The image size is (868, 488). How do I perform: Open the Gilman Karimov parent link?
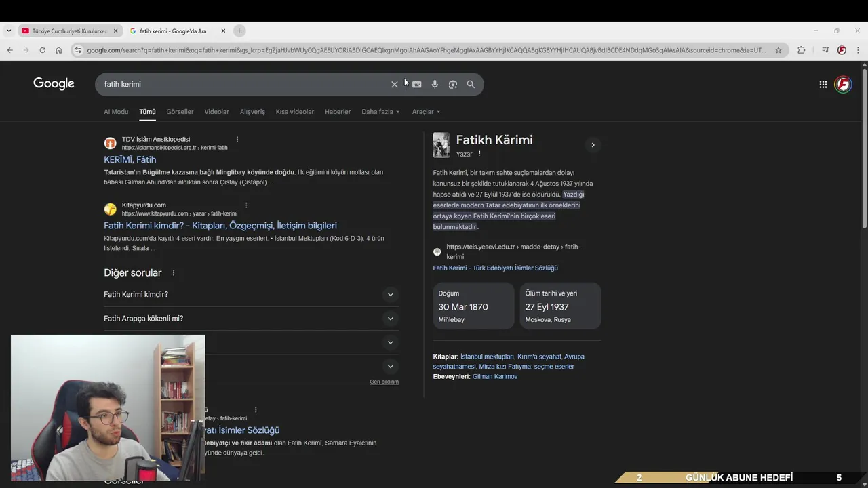[495, 377]
